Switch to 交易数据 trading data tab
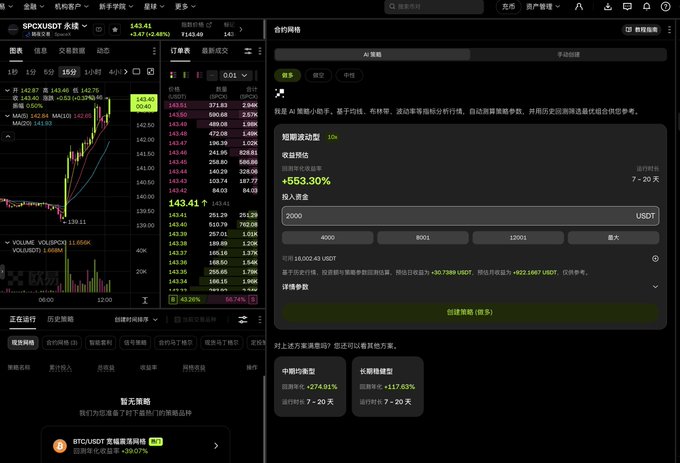This screenshot has width=680, height=463. (72, 51)
